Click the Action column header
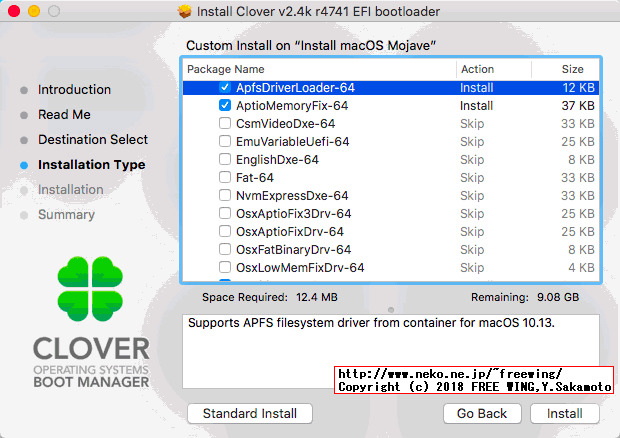This screenshot has height=438, width=620. pyautogui.click(x=478, y=69)
